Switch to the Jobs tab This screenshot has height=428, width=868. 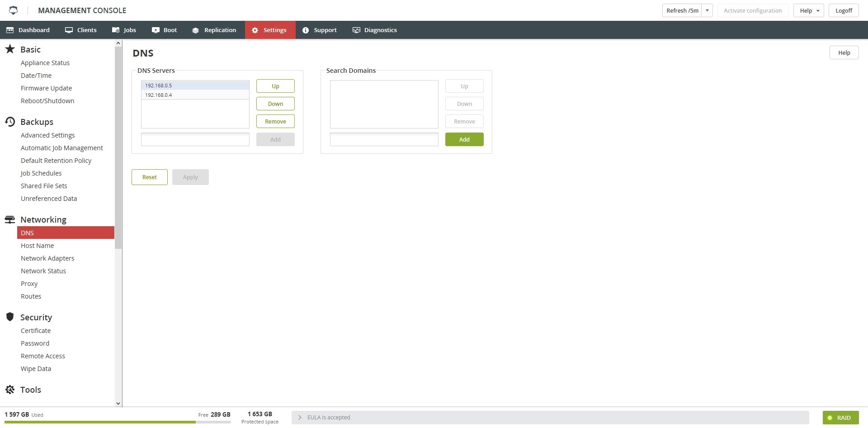124,30
